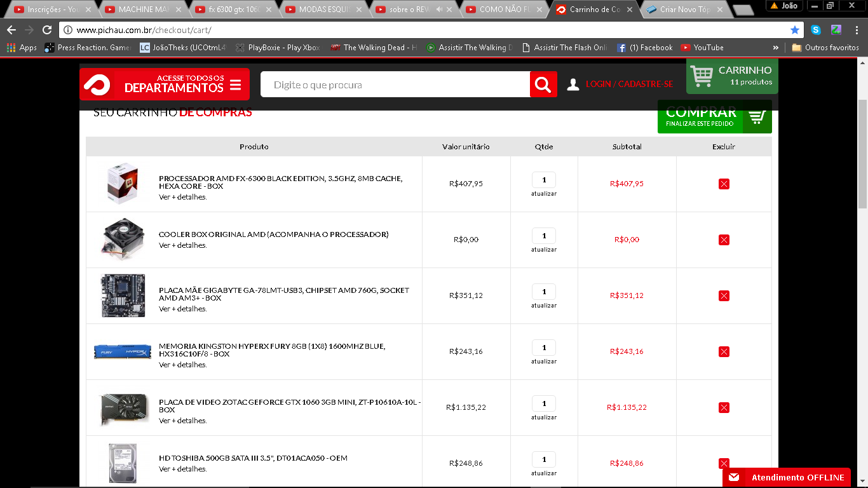Click atualizar under the Cooler Box quantity
The height and width of the screenshot is (488, 868).
544,250
